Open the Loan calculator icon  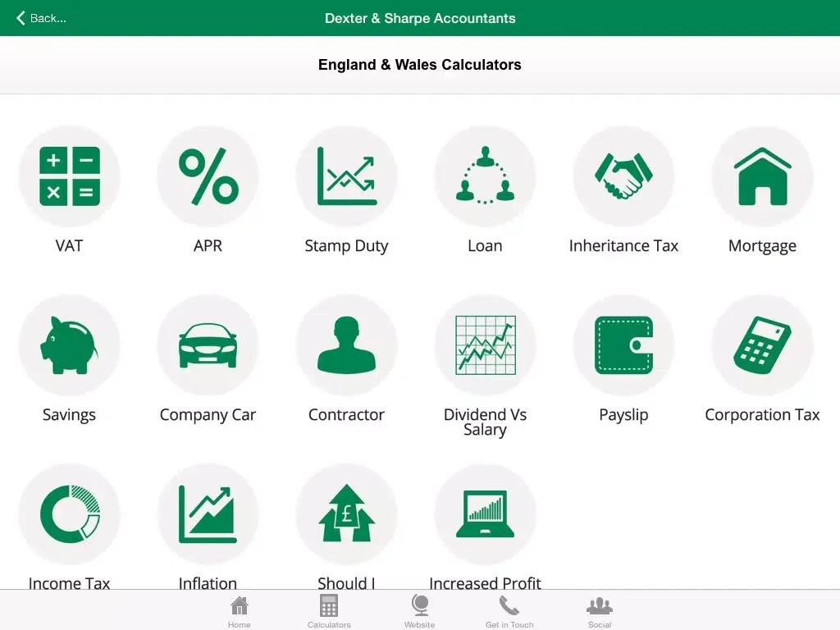[x=485, y=176]
